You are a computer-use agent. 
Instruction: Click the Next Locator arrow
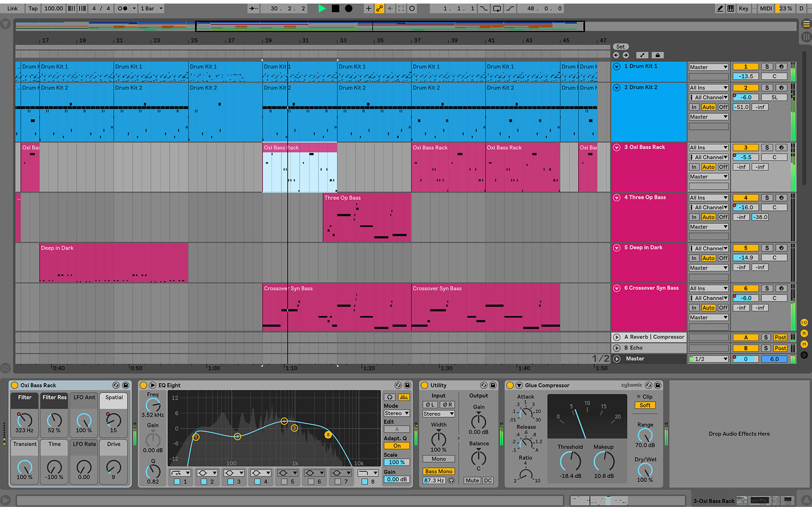626,55
